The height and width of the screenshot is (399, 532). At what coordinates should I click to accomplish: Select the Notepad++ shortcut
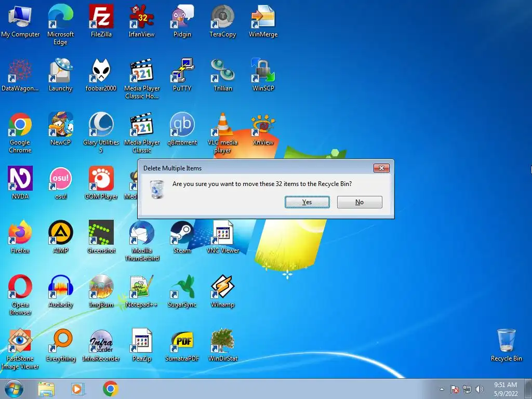[141, 291]
